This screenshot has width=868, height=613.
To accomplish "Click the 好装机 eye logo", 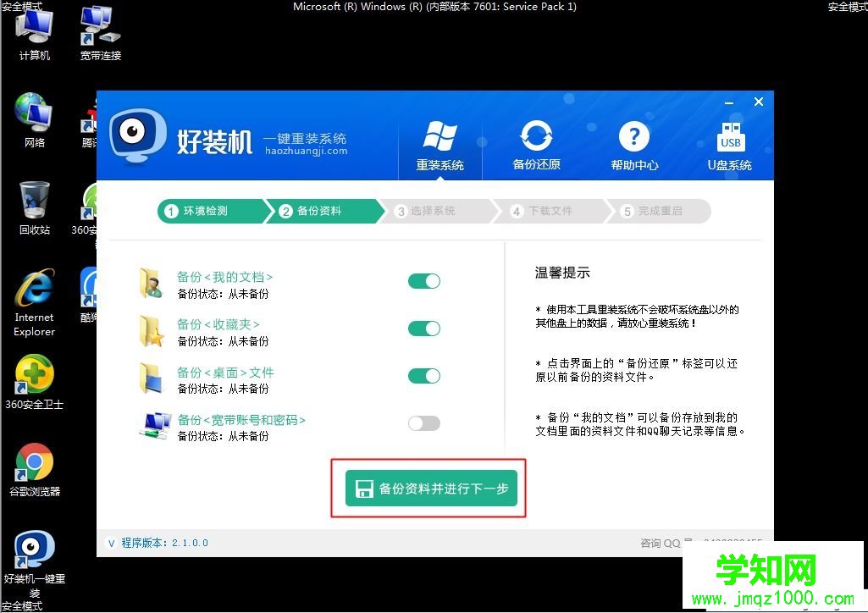I will 135,135.
